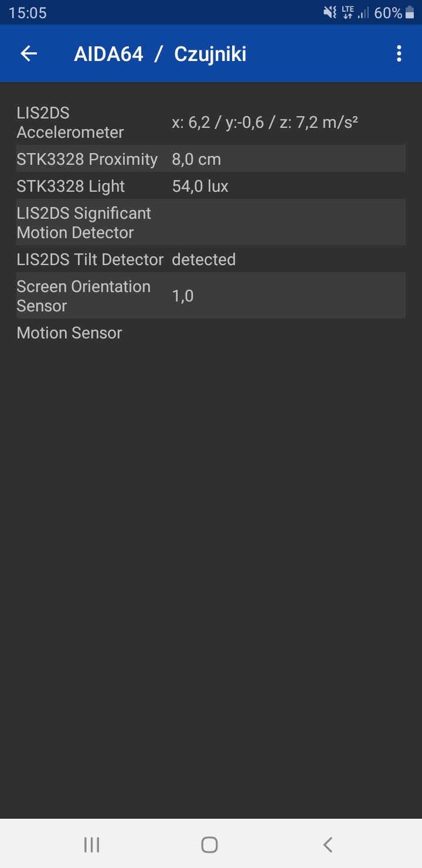The height and width of the screenshot is (868, 422).
Task: Tap the LIS2DS Significant Motion Detector entry
Action: tap(84, 223)
